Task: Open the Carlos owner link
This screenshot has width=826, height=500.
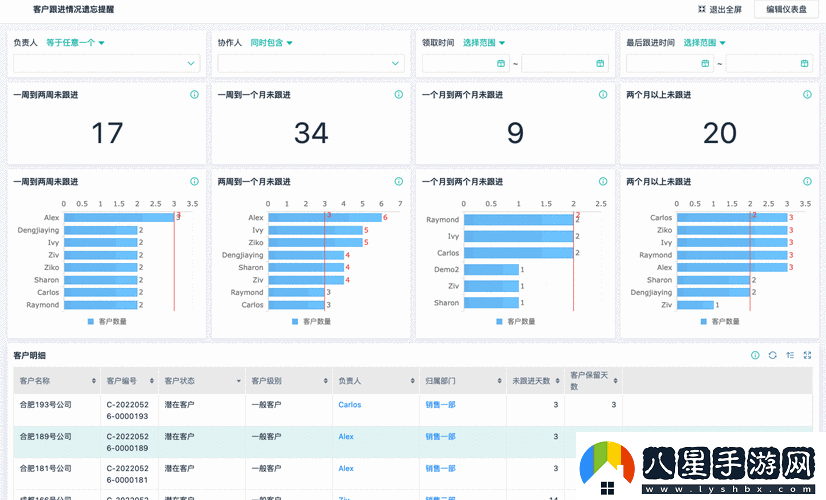Action: point(349,405)
